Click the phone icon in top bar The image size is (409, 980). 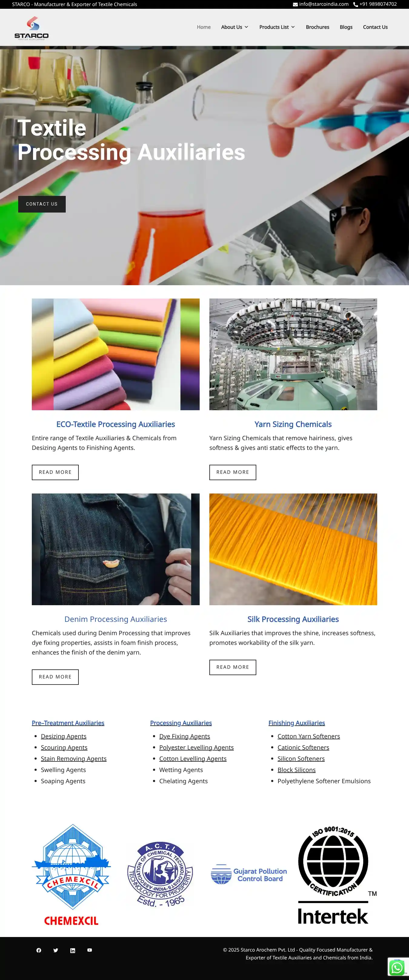pos(355,5)
